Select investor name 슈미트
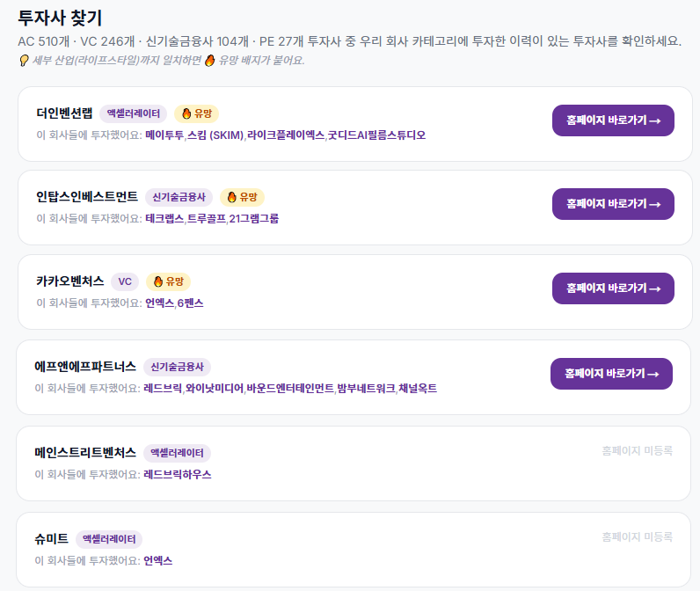 click(x=51, y=539)
